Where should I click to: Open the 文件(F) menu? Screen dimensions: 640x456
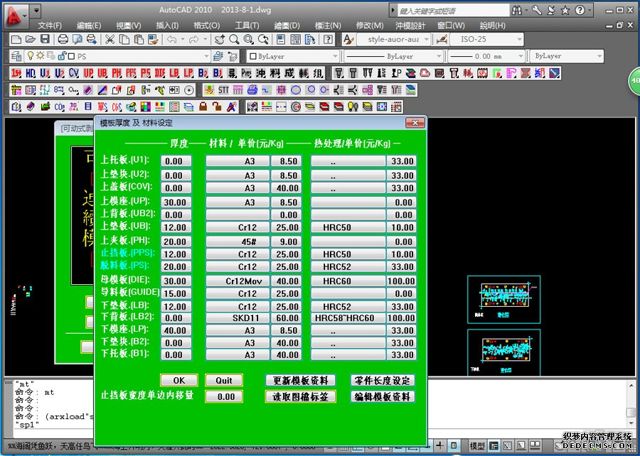point(50,26)
